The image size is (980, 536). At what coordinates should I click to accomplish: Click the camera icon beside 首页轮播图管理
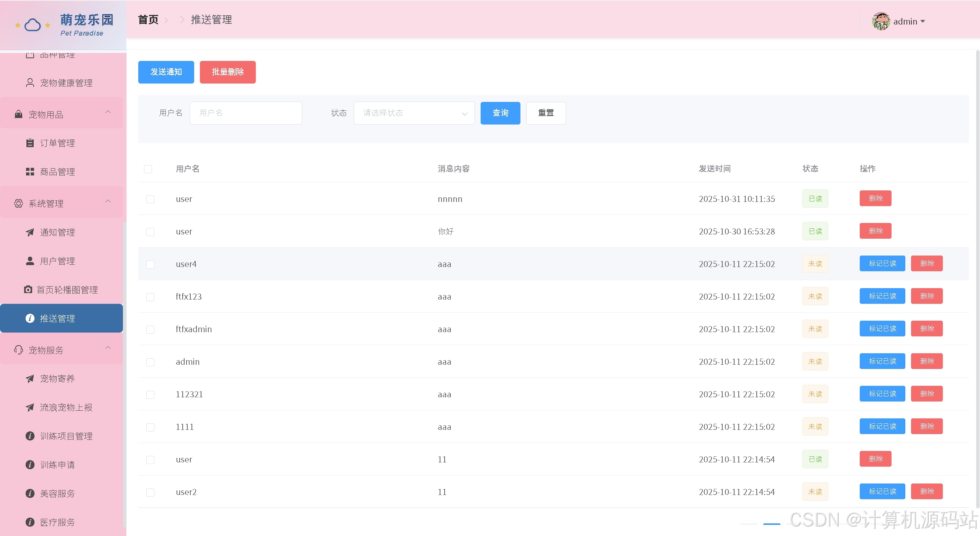click(28, 290)
